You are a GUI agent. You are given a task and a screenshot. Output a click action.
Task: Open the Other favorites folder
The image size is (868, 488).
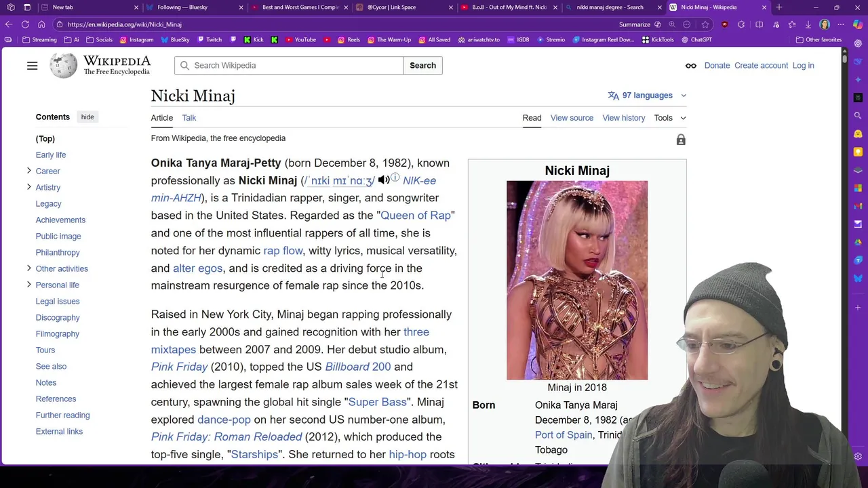tap(818, 40)
